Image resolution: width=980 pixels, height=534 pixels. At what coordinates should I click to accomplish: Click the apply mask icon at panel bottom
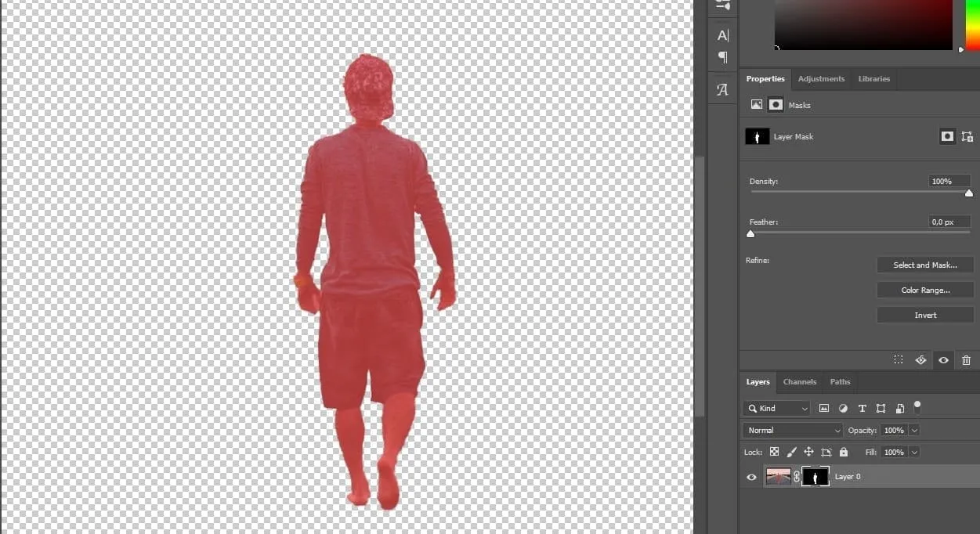(920, 360)
